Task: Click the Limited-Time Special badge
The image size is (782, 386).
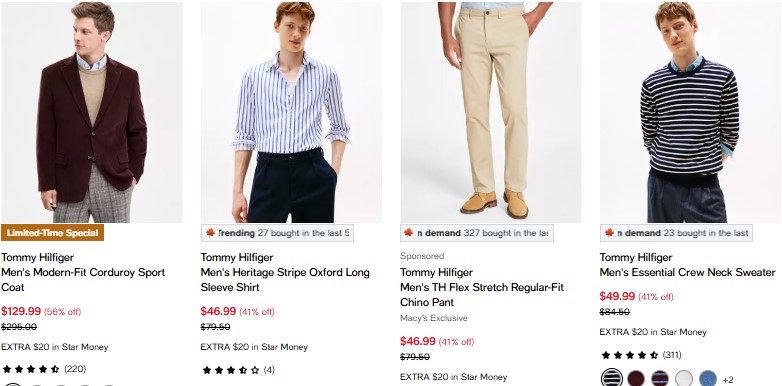Action: coord(52,233)
